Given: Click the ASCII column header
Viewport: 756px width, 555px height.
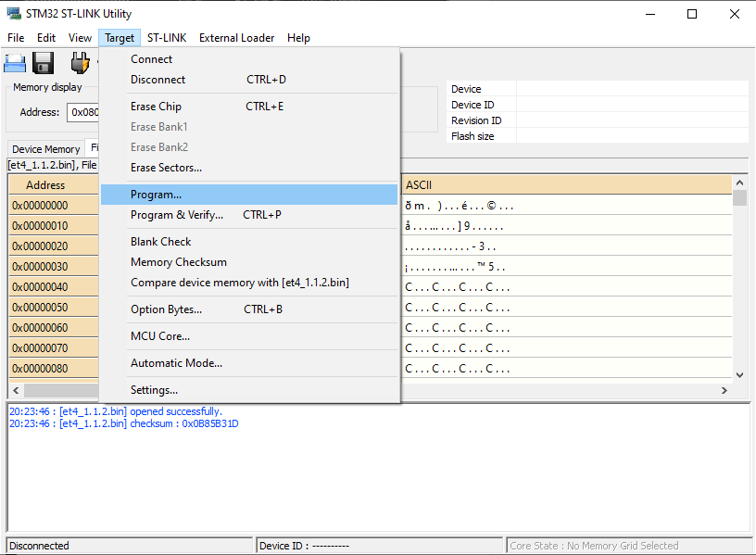Looking at the screenshot, I should click(x=567, y=185).
